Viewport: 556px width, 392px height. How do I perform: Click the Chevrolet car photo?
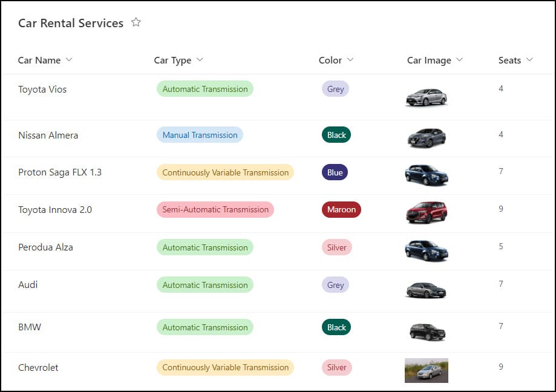point(426,370)
